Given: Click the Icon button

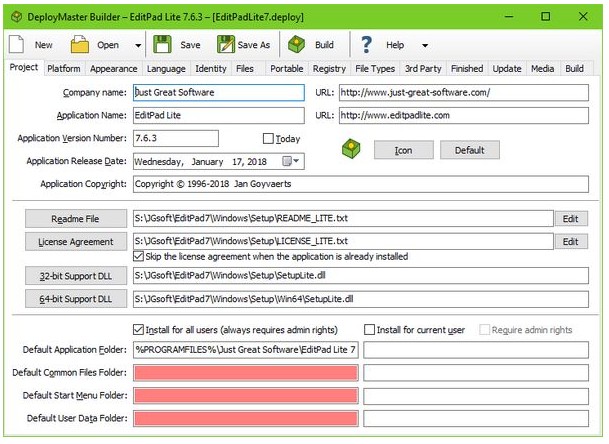Looking at the screenshot, I should pos(404,150).
